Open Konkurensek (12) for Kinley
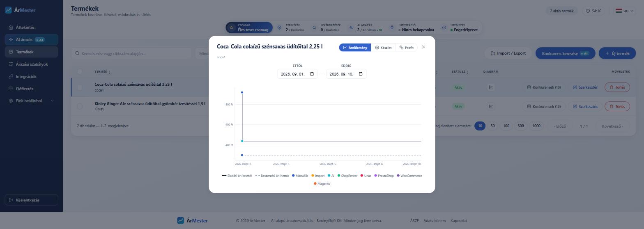The width and height of the screenshot is (644, 229). pyautogui.click(x=544, y=106)
